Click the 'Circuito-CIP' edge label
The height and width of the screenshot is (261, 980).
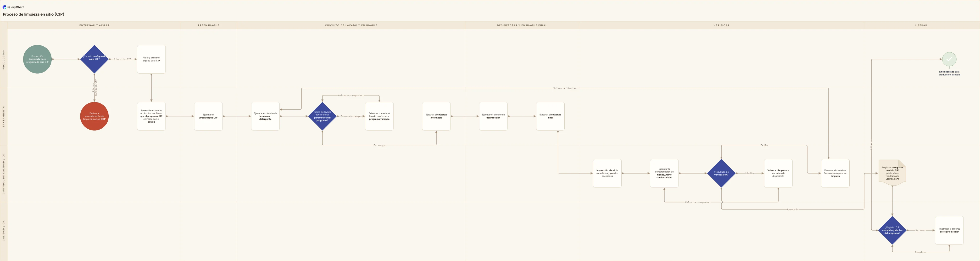(122, 59)
